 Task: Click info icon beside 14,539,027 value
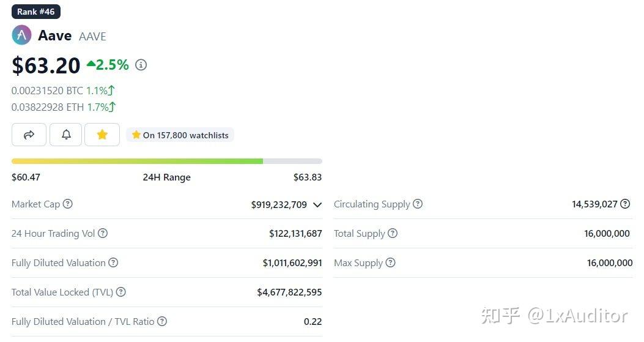(x=625, y=204)
